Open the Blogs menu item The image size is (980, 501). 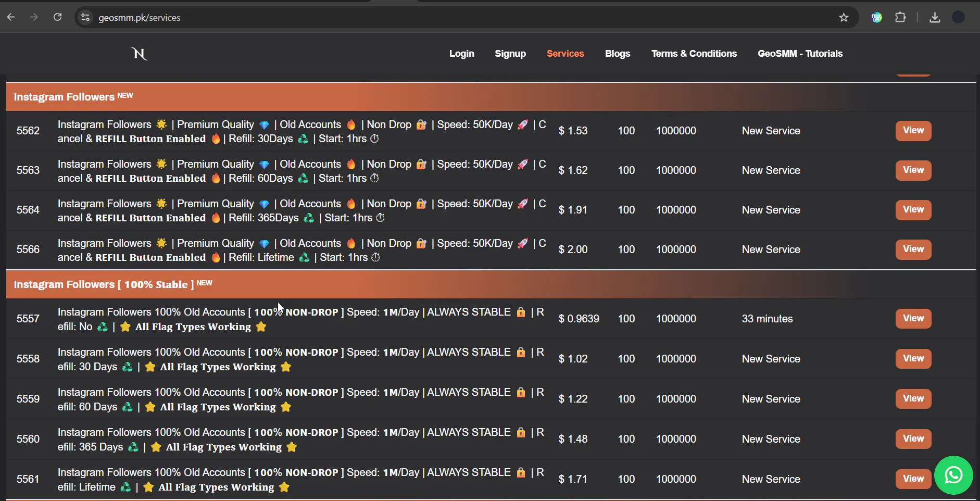point(618,54)
